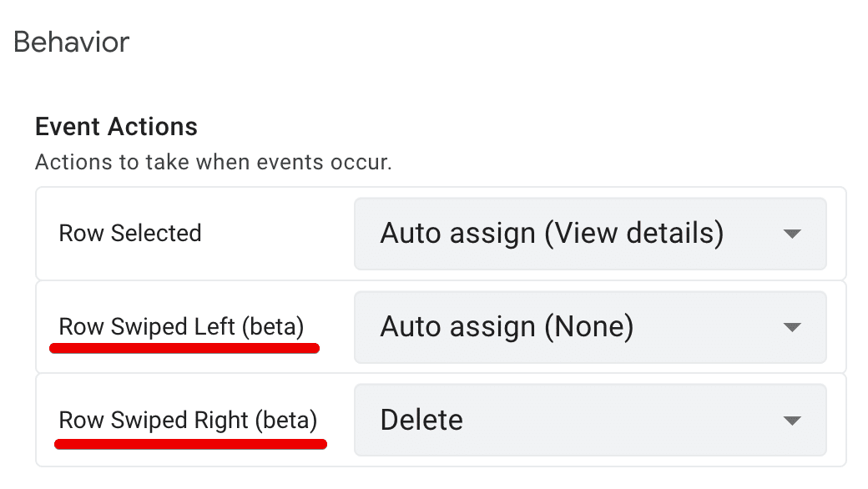Expand the 'Delete' action dropdown
The image size is (868, 489).
(589, 421)
